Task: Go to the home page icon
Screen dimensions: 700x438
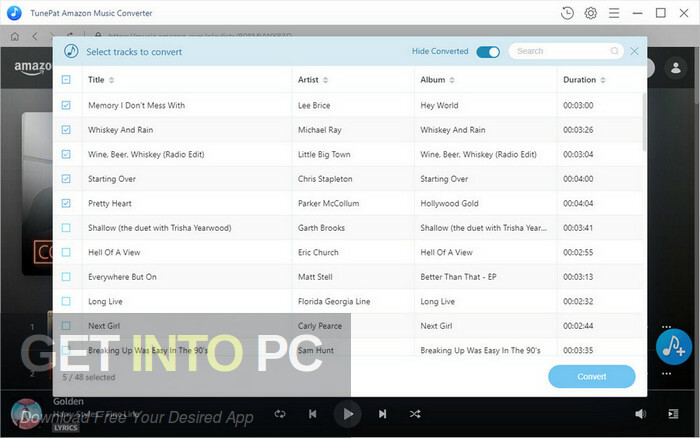Action: pyautogui.click(x=15, y=36)
